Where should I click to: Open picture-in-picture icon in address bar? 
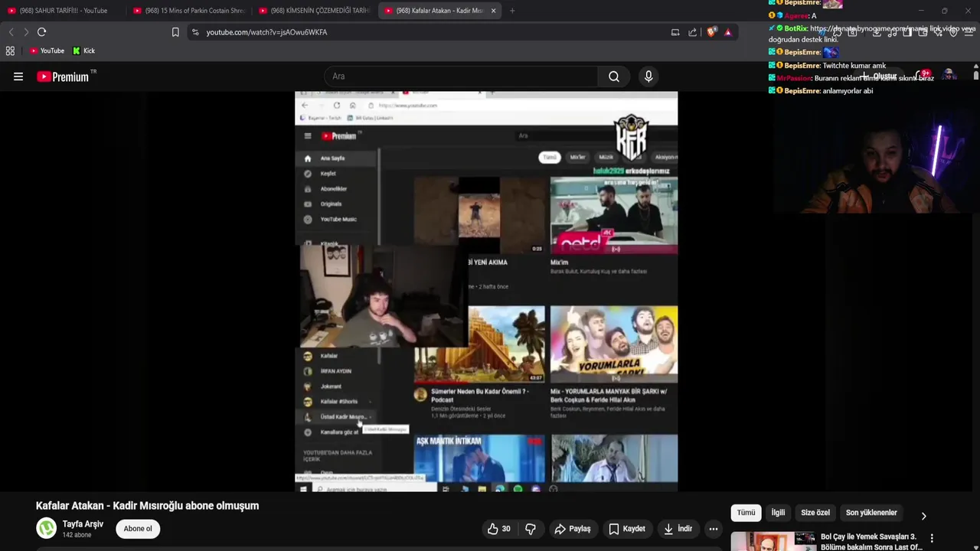675,32
